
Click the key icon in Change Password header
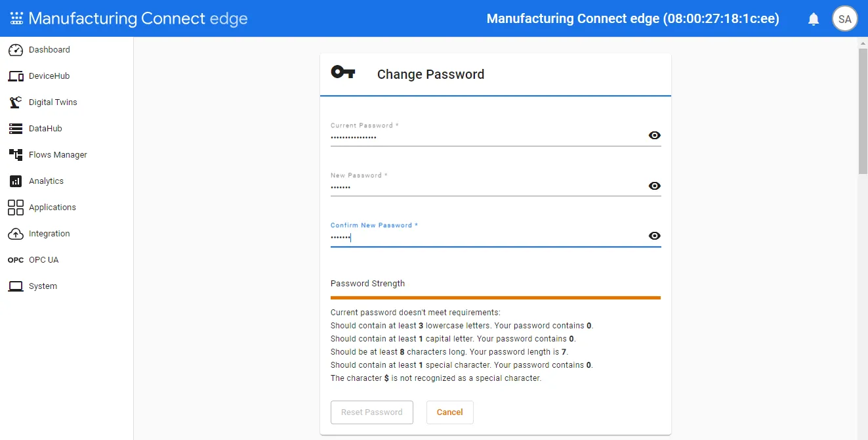(343, 72)
